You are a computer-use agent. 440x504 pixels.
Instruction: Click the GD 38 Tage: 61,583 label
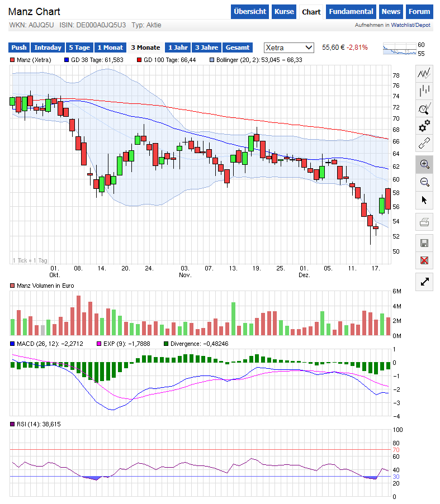97,60
